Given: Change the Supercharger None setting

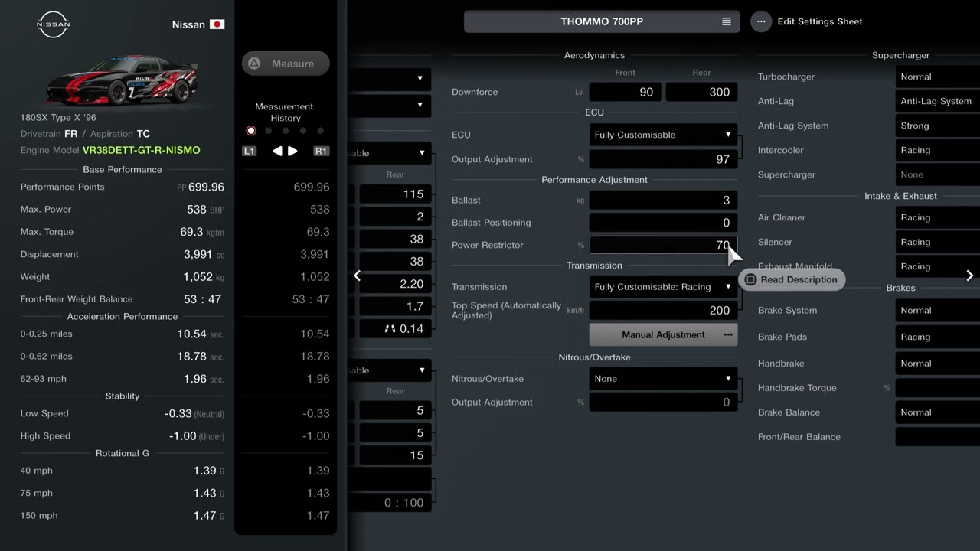Looking at the screenshot, I should pos(937,174).
